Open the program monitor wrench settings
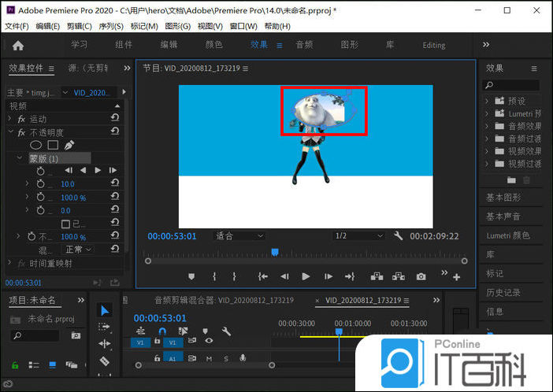This screenshot has height=392, width=553. tap(399, 235)
